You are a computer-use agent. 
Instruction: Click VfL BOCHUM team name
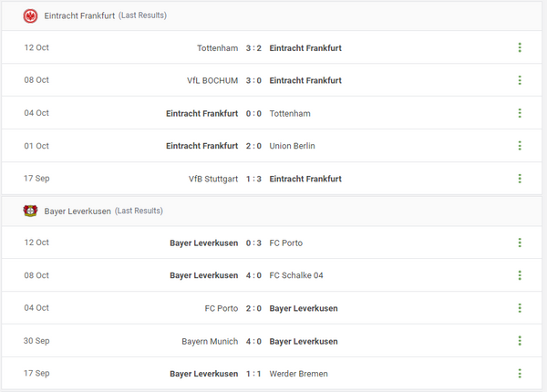point(212,80)
